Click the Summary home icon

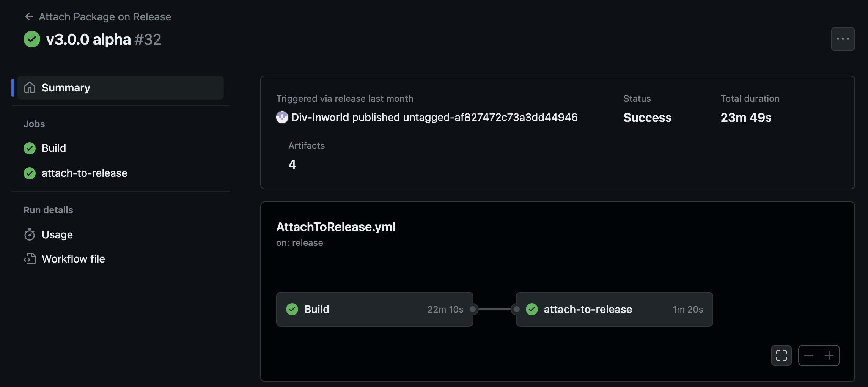tap(30, 88)
